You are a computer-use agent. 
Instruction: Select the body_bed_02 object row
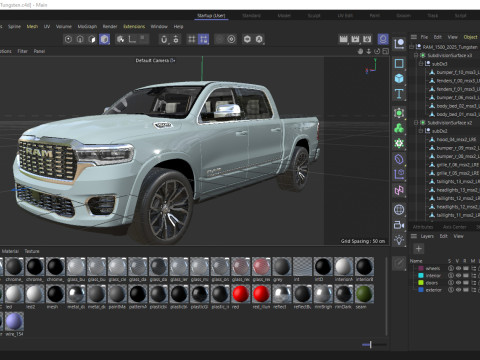point(454,106)
